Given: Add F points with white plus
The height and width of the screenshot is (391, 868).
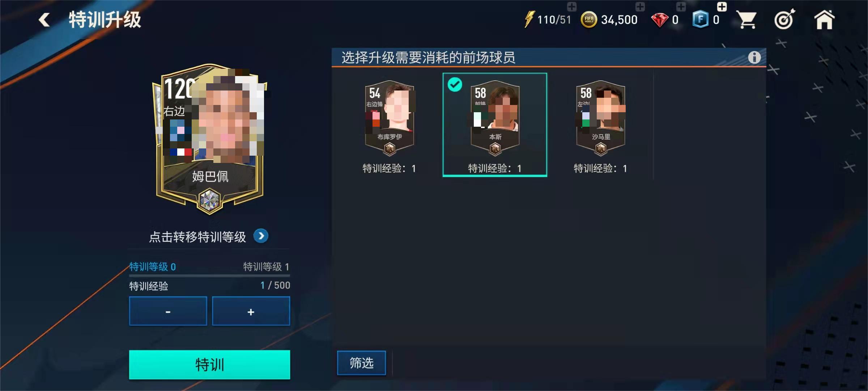Looking at the screenshot, I should pos(722,7).
